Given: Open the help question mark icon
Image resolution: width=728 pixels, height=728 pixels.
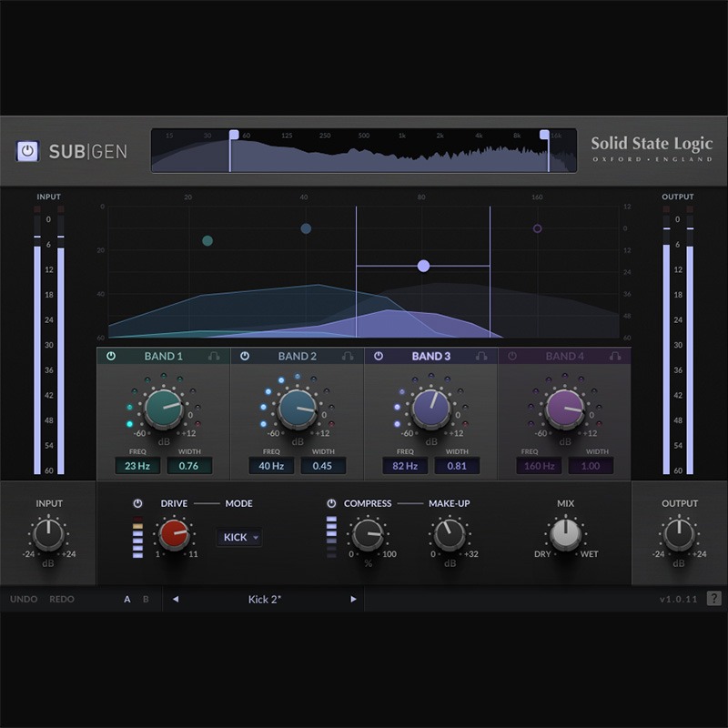Looking at the screenshot, I should pos(713,599).
